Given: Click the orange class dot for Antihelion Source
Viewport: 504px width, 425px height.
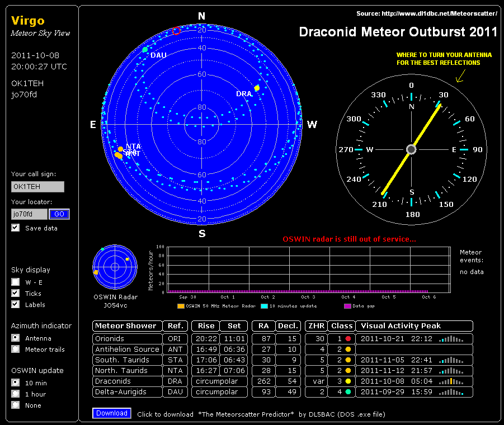Looking at the screenshot, I should (x=348, y=349).
